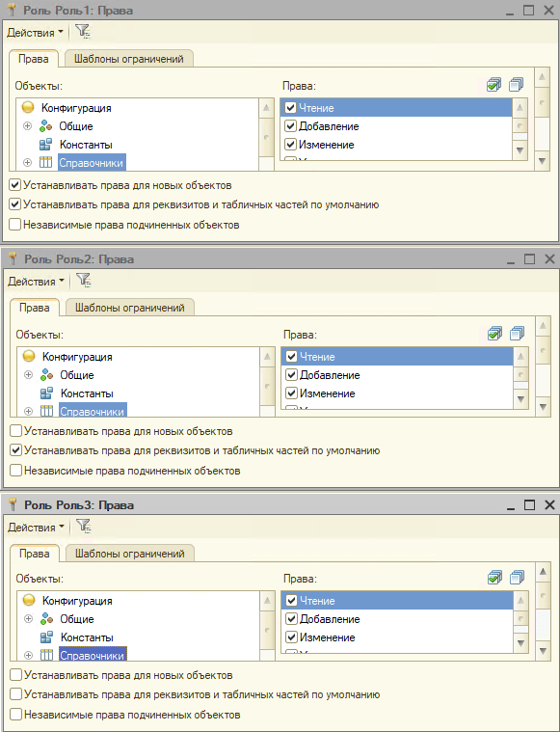
Task: Open Действия dropdown in Роль1 window
Action: (35, 33)
